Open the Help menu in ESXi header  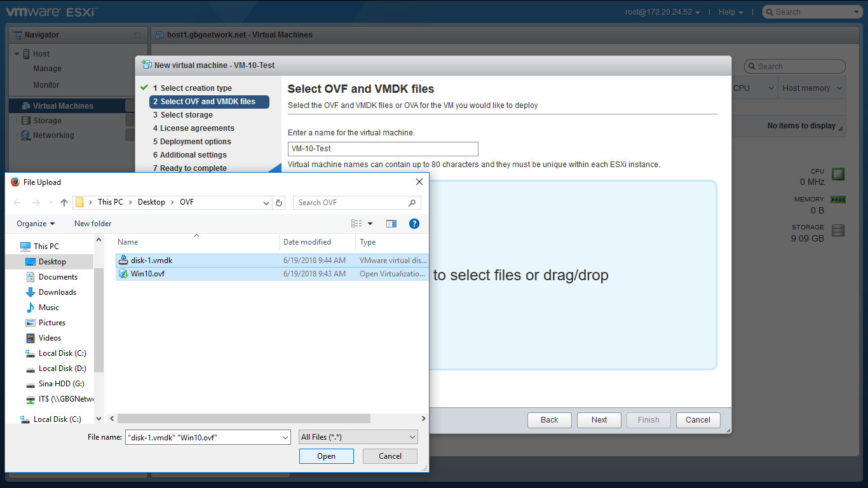pos(731,12)
